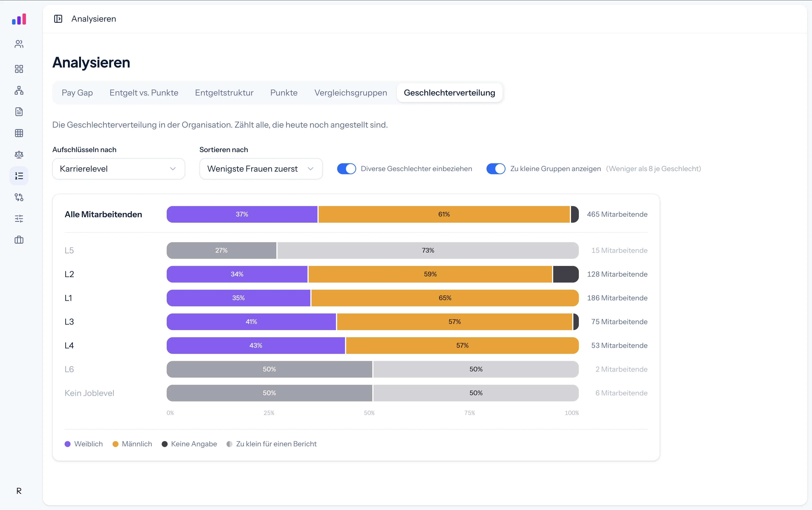Image resolution: width=812 pixels, height=510 pixels.
Task: Click the 50% left grey bar in Kein Joblevel row
Action: pos(269,393)
